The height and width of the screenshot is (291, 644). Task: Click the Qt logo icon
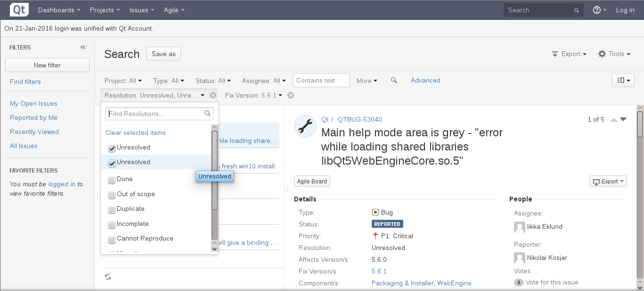pyautogui.click(x=19, y=10)
